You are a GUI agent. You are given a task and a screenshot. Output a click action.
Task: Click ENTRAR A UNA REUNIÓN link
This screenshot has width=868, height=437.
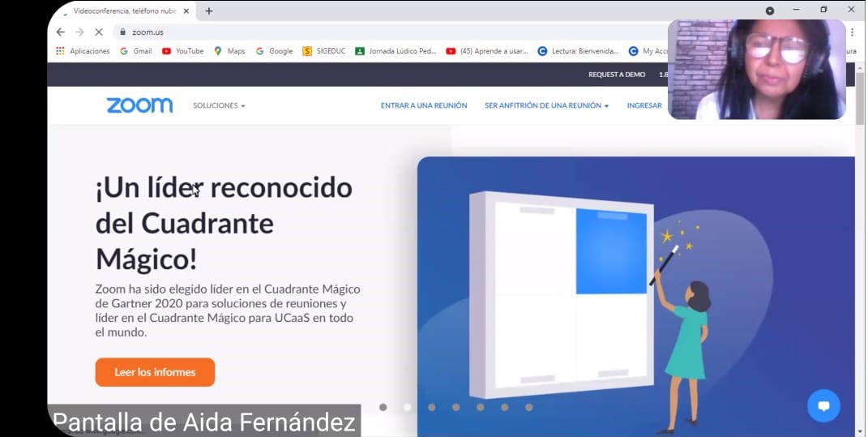[424, 105]
